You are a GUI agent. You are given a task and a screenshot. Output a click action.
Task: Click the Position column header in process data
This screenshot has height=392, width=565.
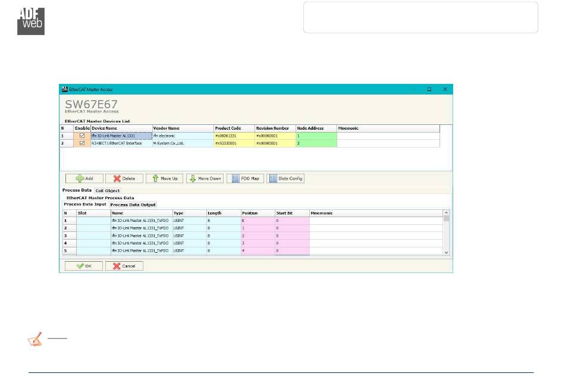tap(258, 214)
